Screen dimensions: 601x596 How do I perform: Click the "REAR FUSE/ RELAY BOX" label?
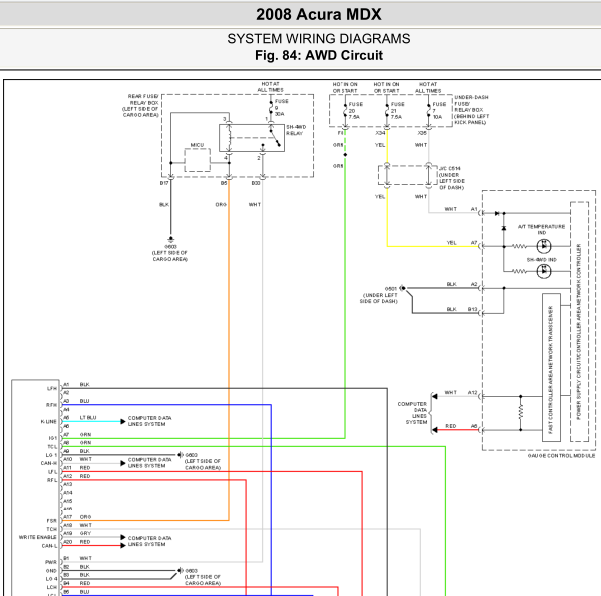pos(143,99)
